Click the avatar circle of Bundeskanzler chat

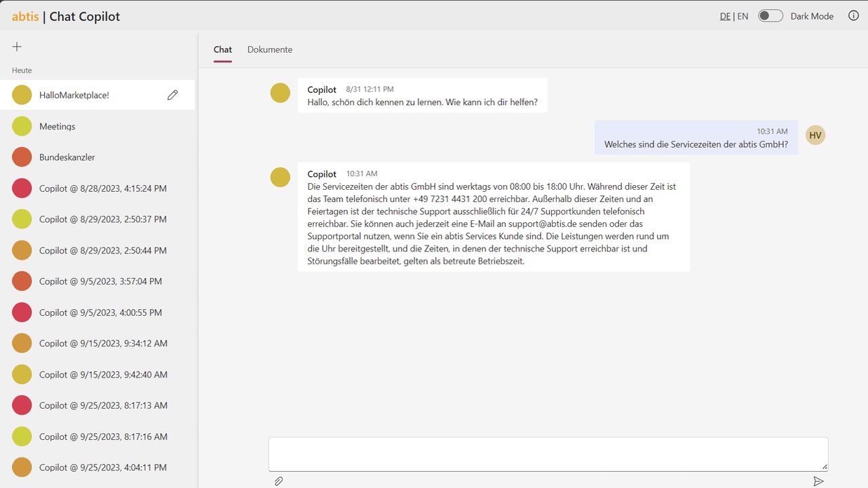click(x=22, y=157)
